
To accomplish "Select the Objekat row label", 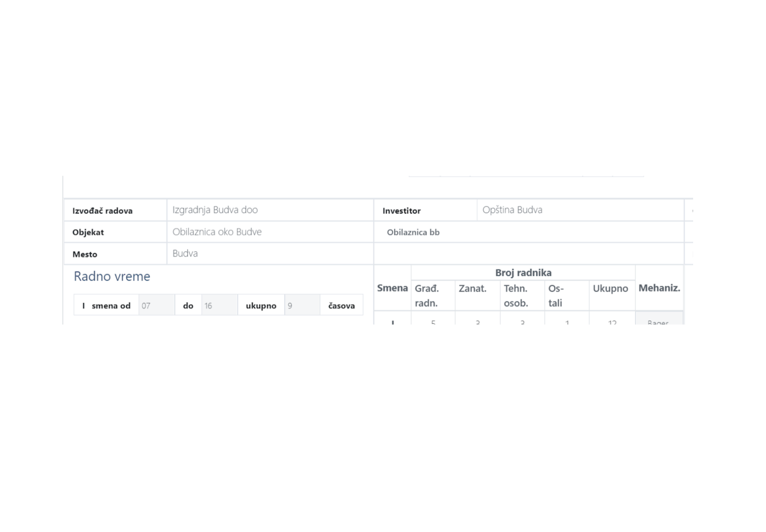I will [x=88, y=232].
